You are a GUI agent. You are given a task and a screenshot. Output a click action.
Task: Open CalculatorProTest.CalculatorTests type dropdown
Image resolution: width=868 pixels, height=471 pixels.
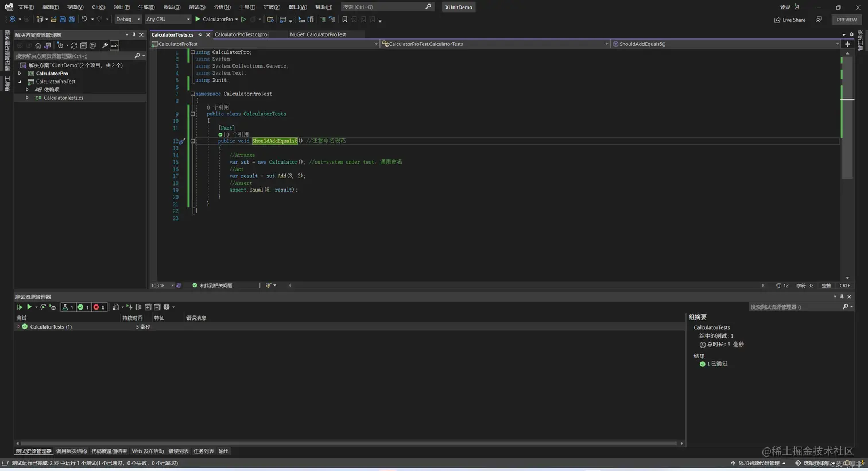click(x=495, y=44)
